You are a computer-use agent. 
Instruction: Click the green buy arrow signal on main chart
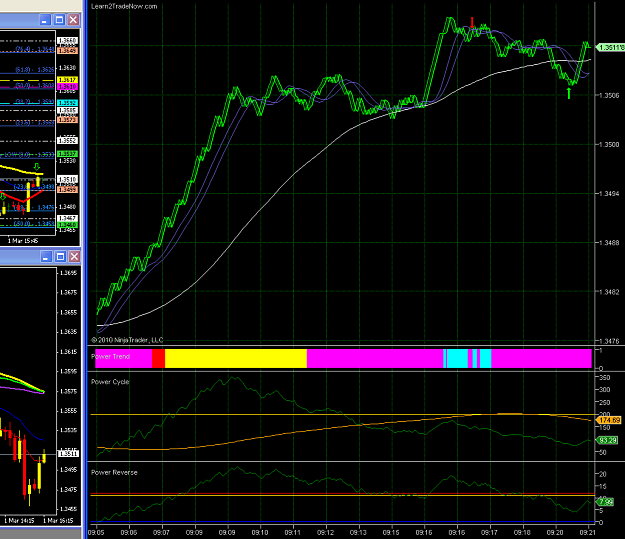coord(569,93)
